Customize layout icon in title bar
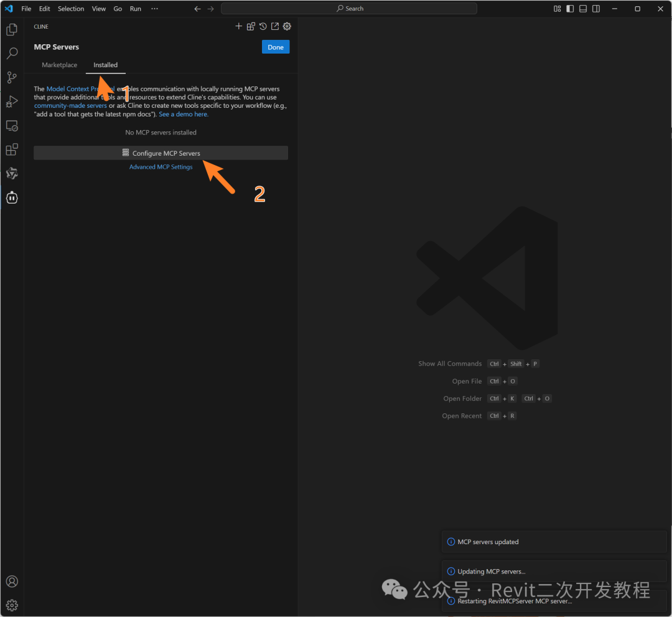Image resolution: width=672 pixels, height=617 pixels. (557, 9)
